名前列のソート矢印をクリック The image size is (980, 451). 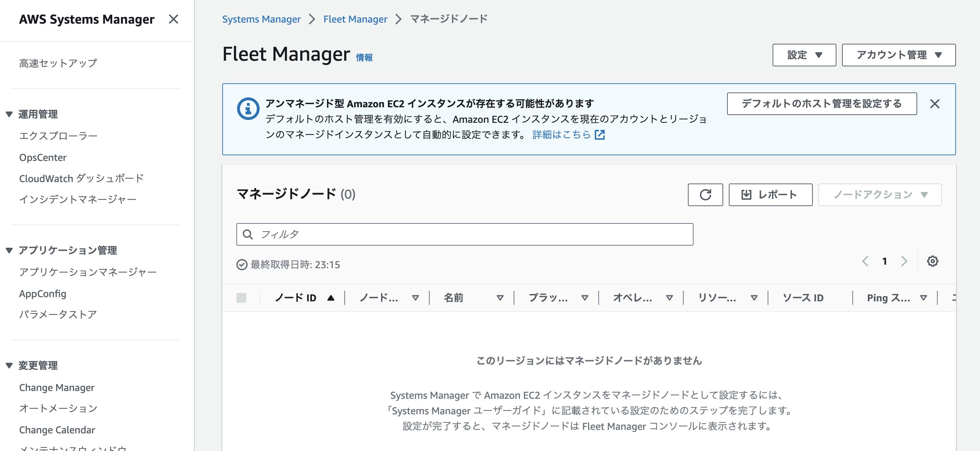coord(500,298)
